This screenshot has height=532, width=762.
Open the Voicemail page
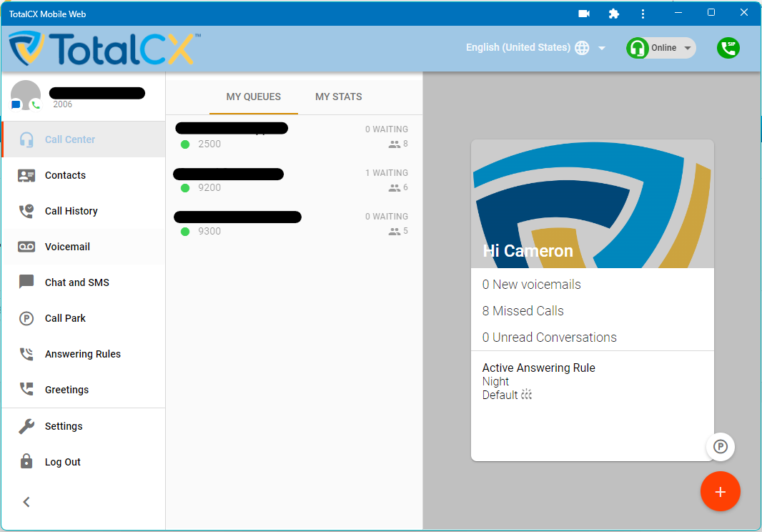tap(84, 247)
